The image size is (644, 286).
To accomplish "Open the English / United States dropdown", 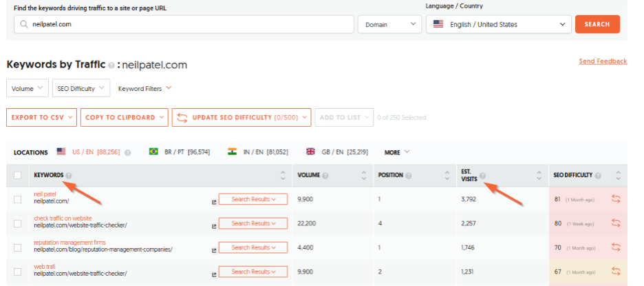I will coord(499,24).
